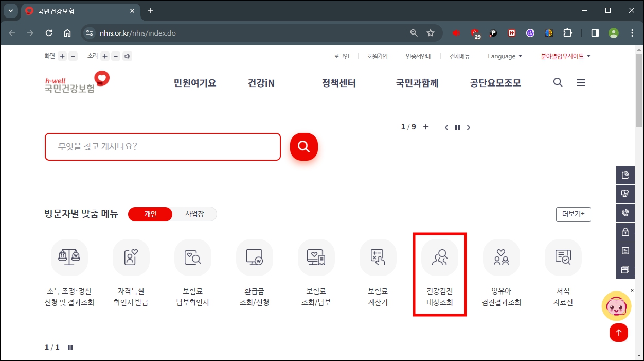Open the 보험료 계산기 icon

coord(378,257)
